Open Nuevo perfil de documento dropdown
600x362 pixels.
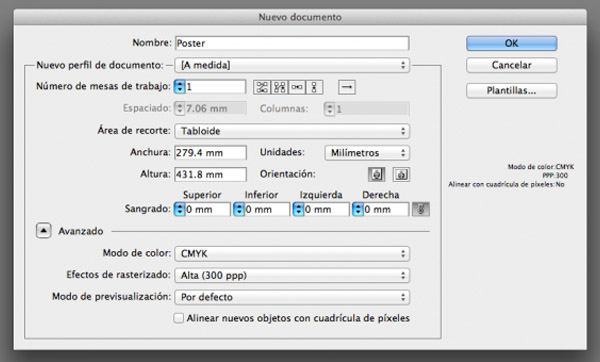292,65
